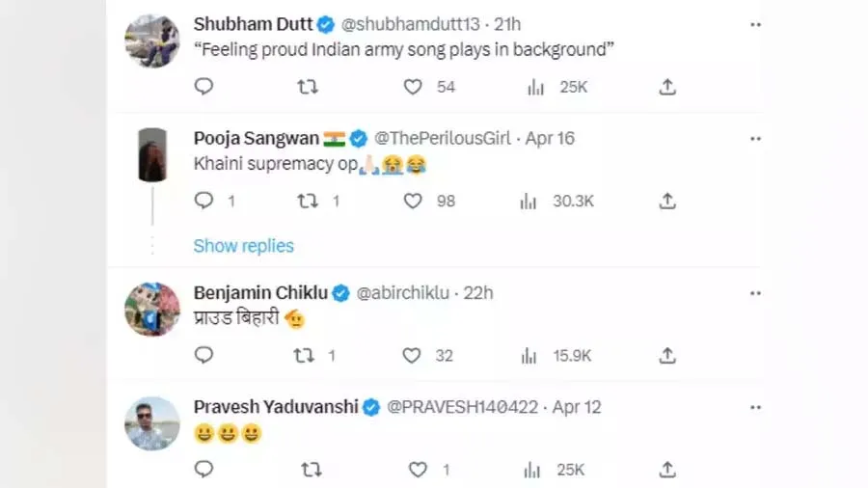Viewport: 868px width, 488px height.
Task: Reply to Benjamin Chiklu's tweet
Action: (203, 355)
